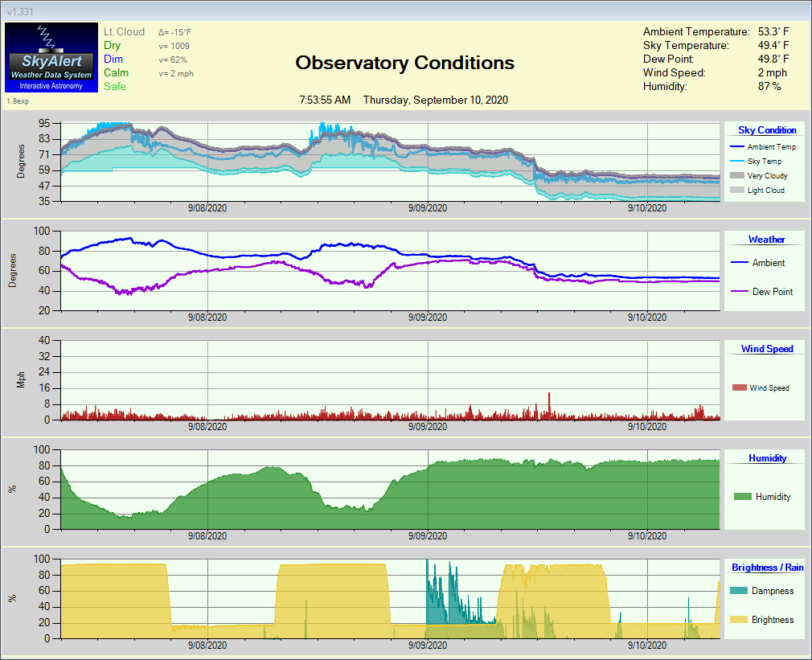Click the Light Cloud legend swatch
Screen dimensions: 812x660
(x=736, y=191)
